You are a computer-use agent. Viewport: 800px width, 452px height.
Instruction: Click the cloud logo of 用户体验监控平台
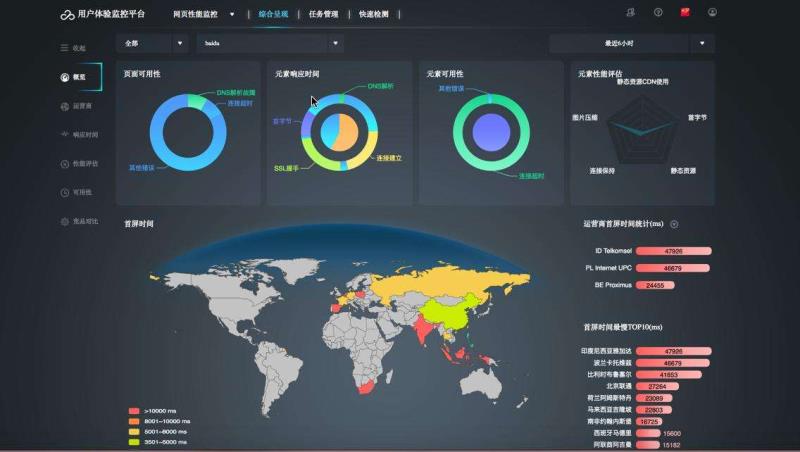coord(67,14)
